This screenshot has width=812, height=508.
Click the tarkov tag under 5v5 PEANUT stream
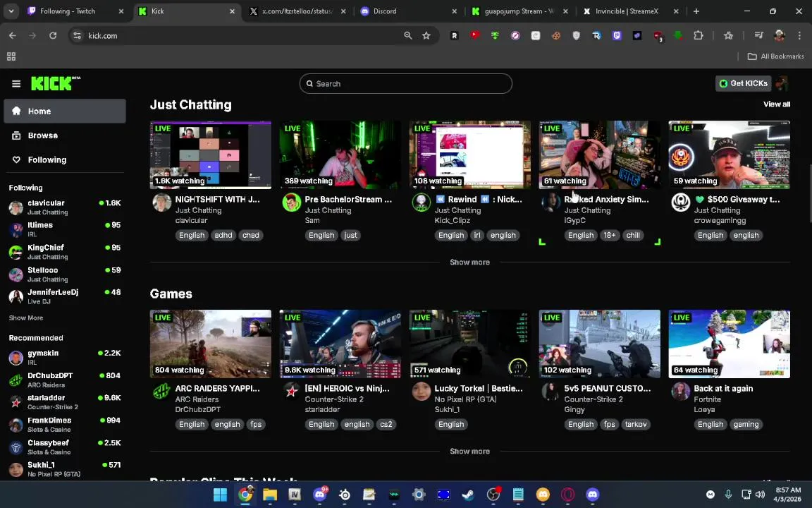[x=635, y=425]
